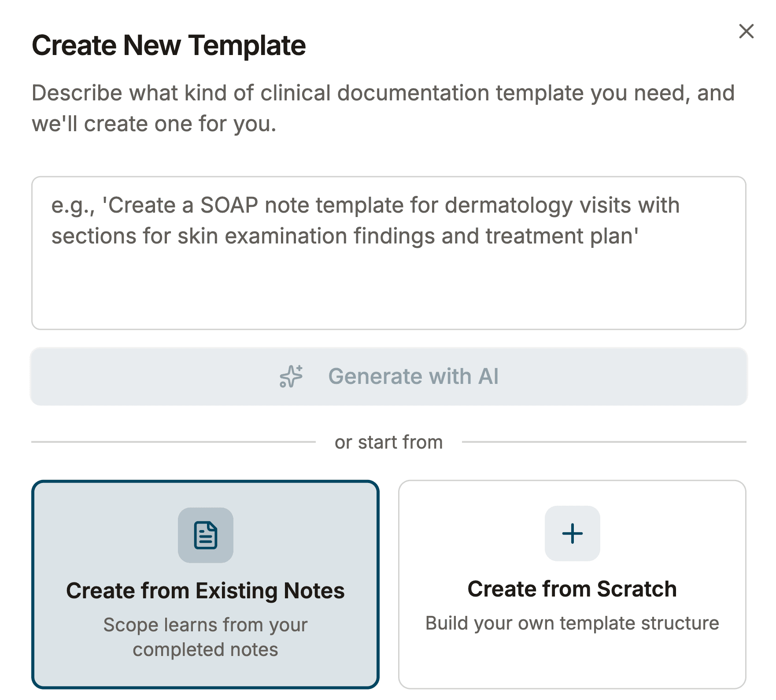Click the sparkle icon beside Generate with AI
The image size is (776, 700).
291,376
